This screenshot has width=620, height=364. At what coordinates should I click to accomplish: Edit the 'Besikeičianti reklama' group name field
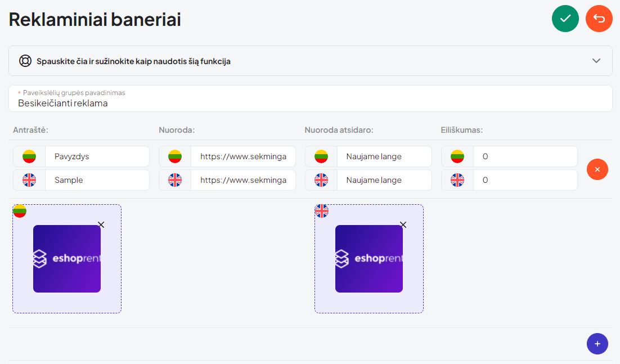coord(311,98)
